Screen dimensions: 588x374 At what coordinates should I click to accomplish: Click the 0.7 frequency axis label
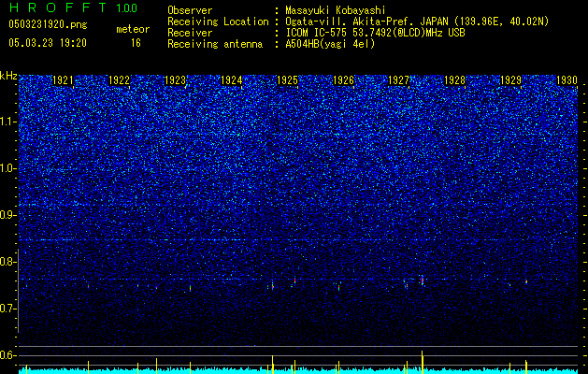pos(7,309)
